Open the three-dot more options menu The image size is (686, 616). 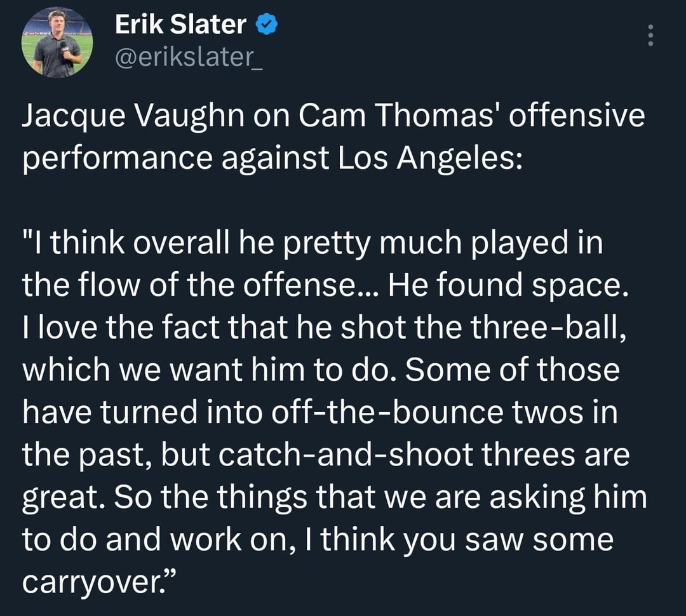[649, 36]
